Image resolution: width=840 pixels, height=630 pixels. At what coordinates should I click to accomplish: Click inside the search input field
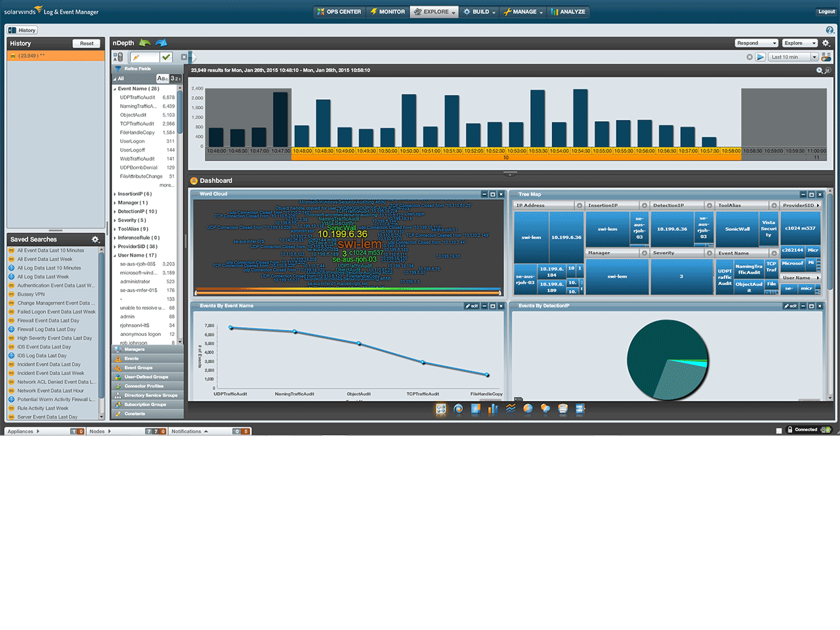144,57
